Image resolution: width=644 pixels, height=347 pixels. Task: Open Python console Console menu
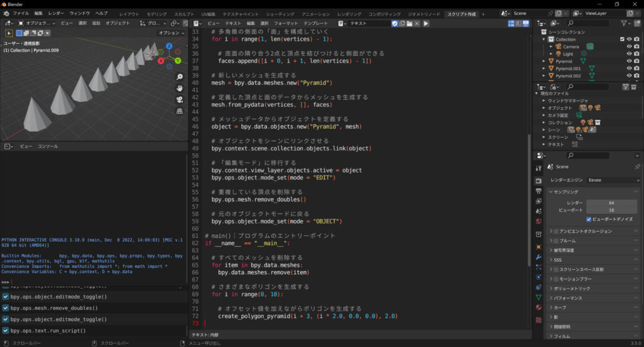(48, 146)
